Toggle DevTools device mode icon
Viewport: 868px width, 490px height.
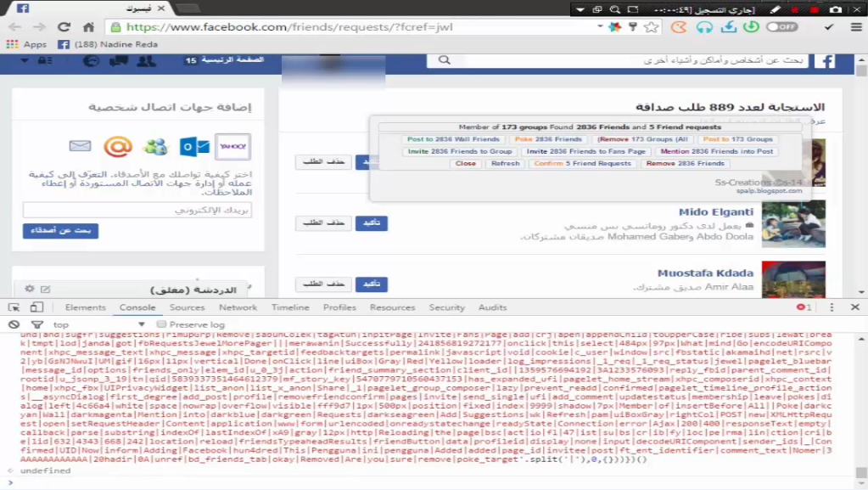tap(36, 307)
